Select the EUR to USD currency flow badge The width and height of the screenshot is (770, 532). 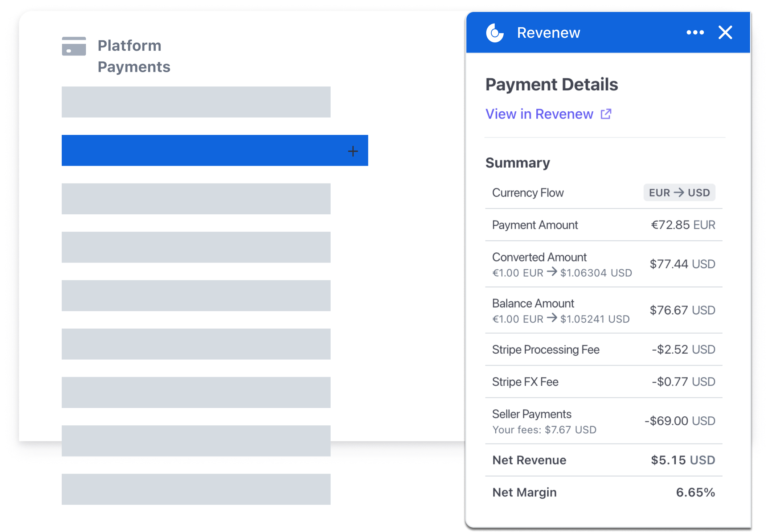point(679,193)
